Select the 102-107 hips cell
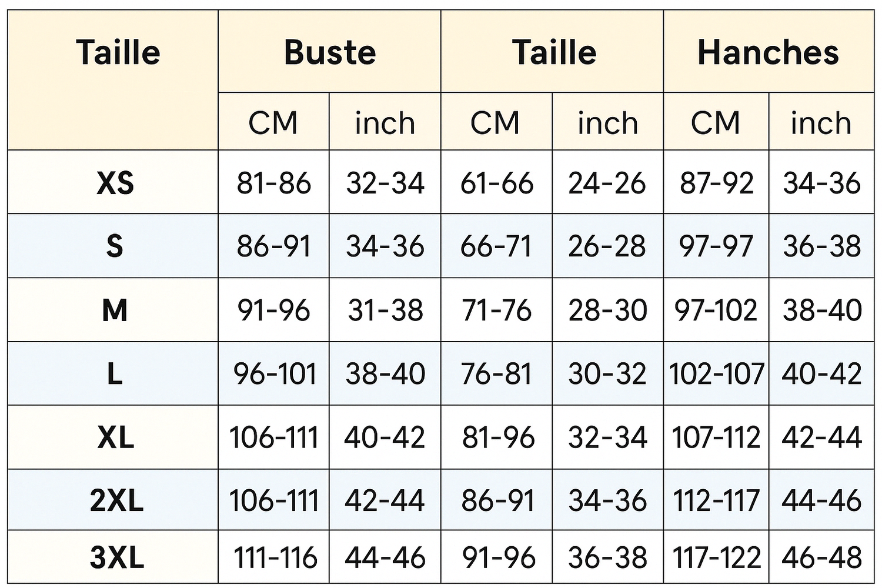 pos(716,374)
